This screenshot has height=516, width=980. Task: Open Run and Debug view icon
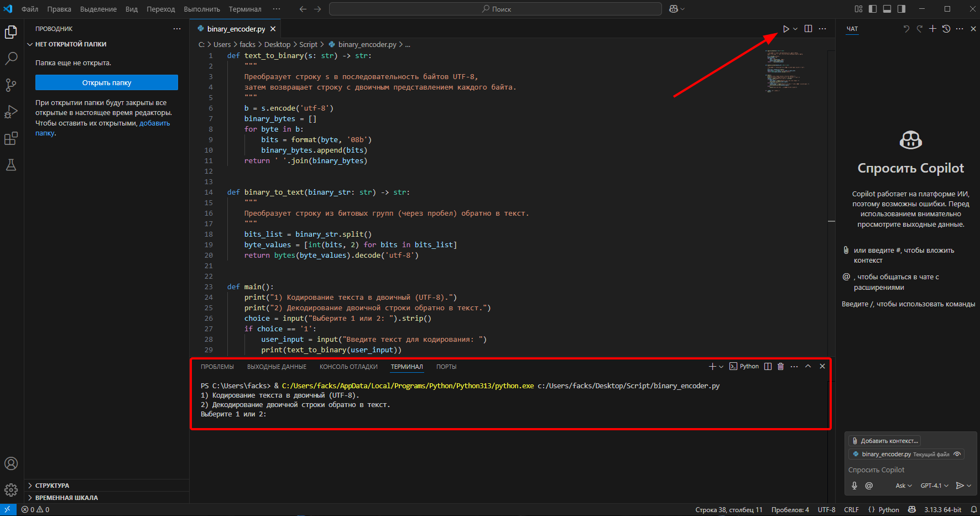click(11, 112)
